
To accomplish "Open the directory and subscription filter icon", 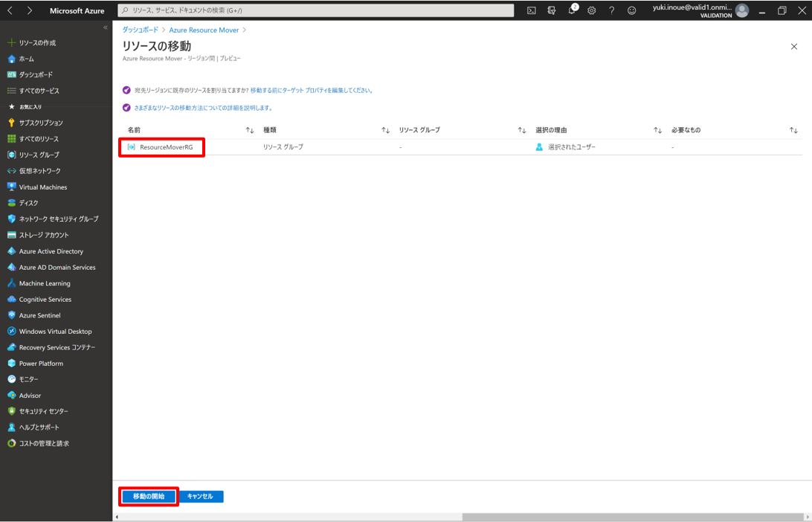I will click(552, 10).
